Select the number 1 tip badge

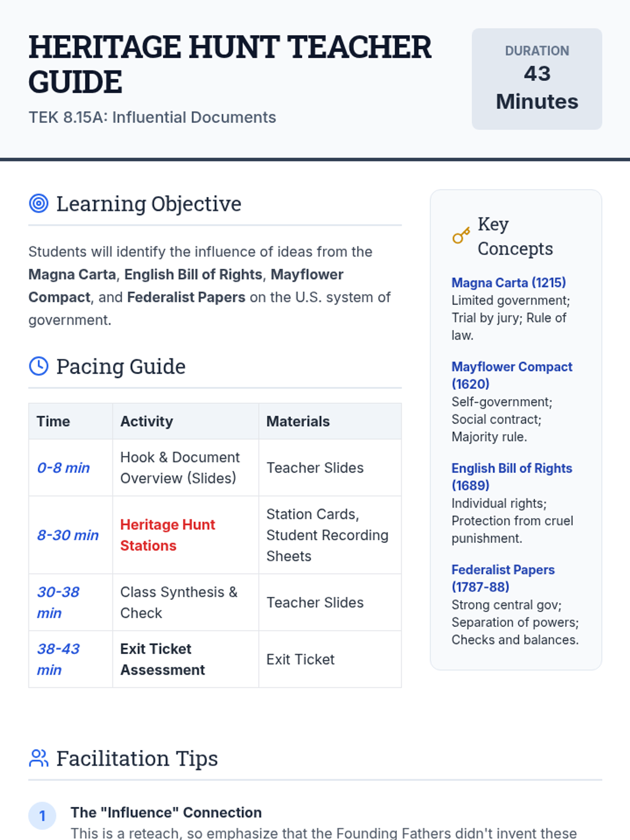42,815
